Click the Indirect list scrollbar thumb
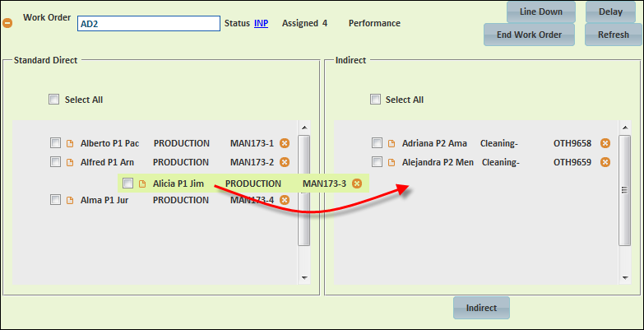644x330 pixels. click(x=625, y=190)
